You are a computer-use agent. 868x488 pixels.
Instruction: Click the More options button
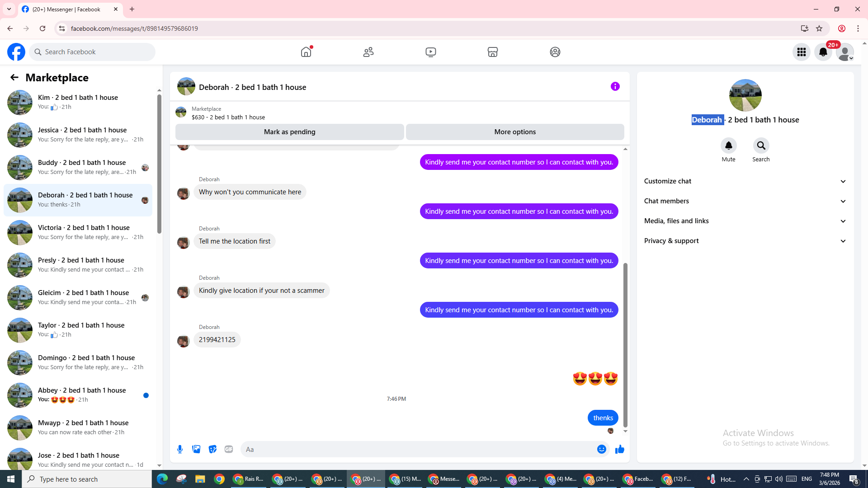pyautogui.click(x=515, y=132)
